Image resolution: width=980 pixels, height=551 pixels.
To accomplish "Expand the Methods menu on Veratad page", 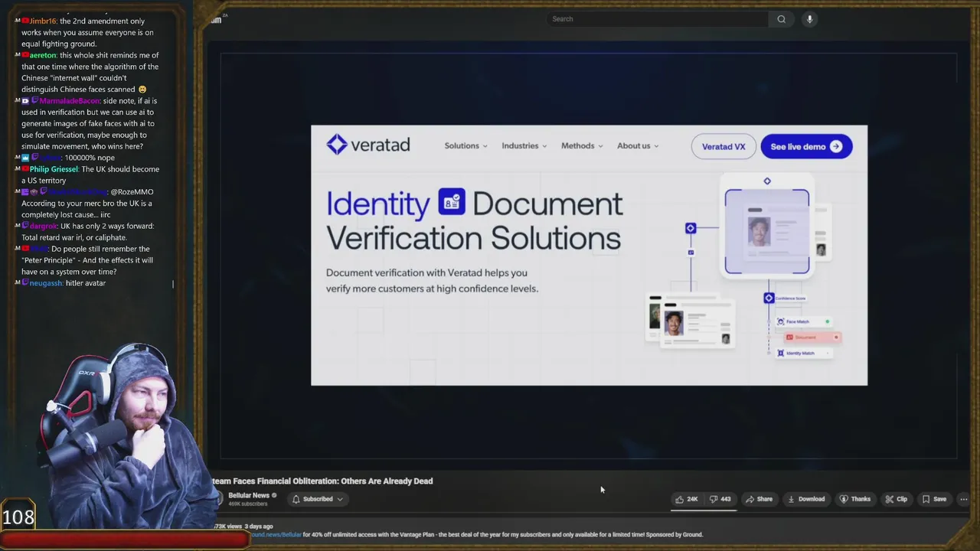I will [x=582, y=145].
